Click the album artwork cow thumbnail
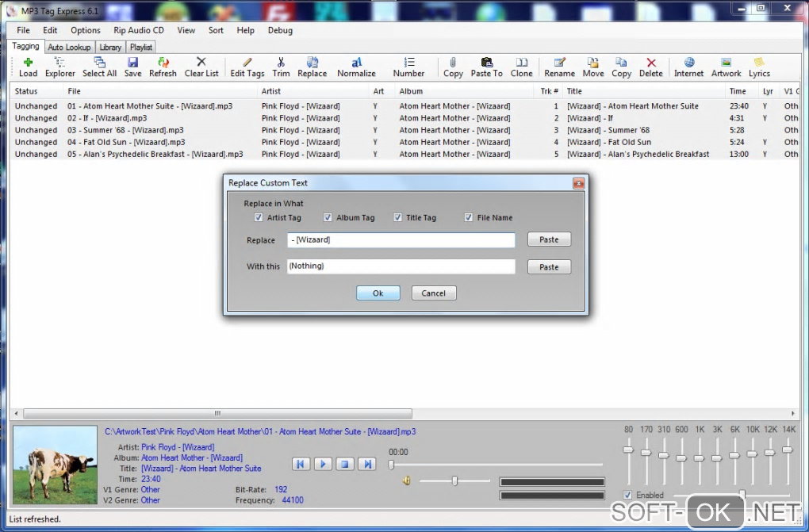The width and height of the screenshot is (809, 532). coord(55,465)
